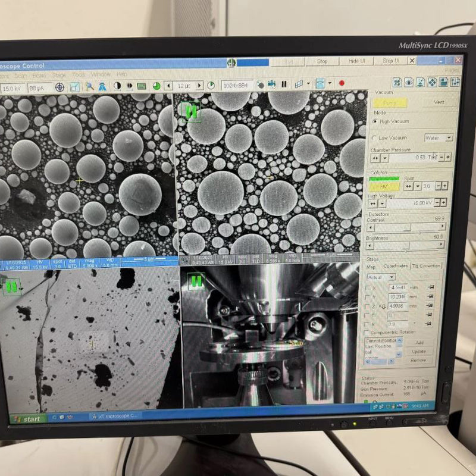The height and width of the screenshot is (476, 476).
Task: Click the green pause marker in the chamber camera view
Action: click(x=196, y=281)
